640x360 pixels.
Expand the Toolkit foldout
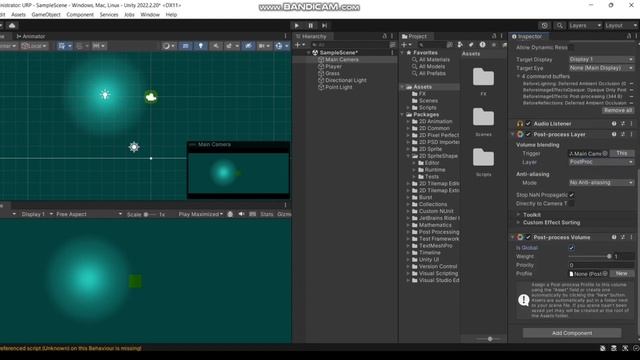pyautogui.click(x=518, y=215)
